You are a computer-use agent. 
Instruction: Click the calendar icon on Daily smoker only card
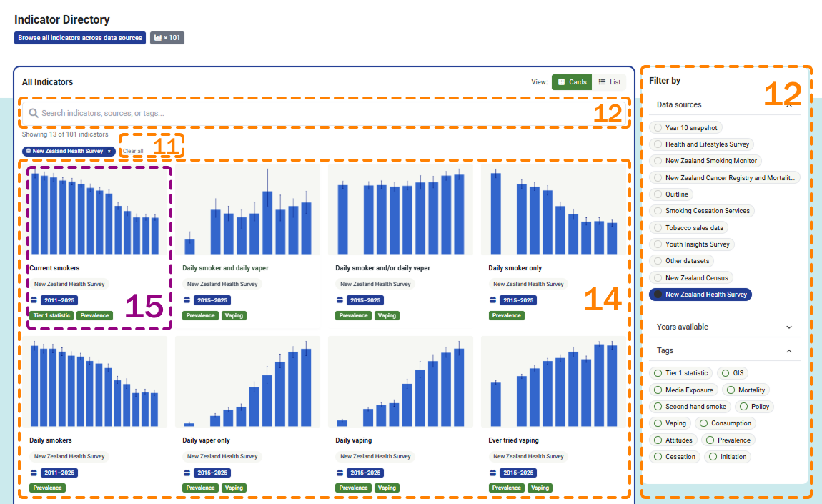492,300
